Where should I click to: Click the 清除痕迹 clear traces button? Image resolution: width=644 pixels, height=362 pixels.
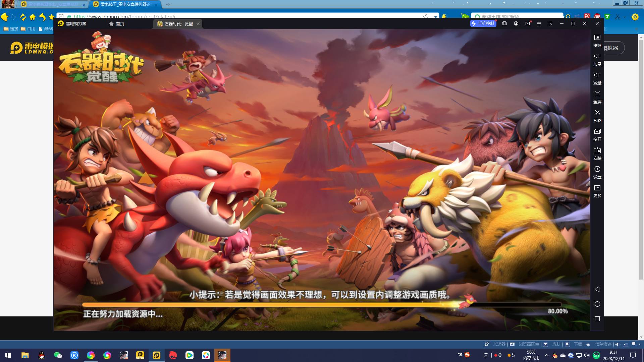(x=603, y=344)
